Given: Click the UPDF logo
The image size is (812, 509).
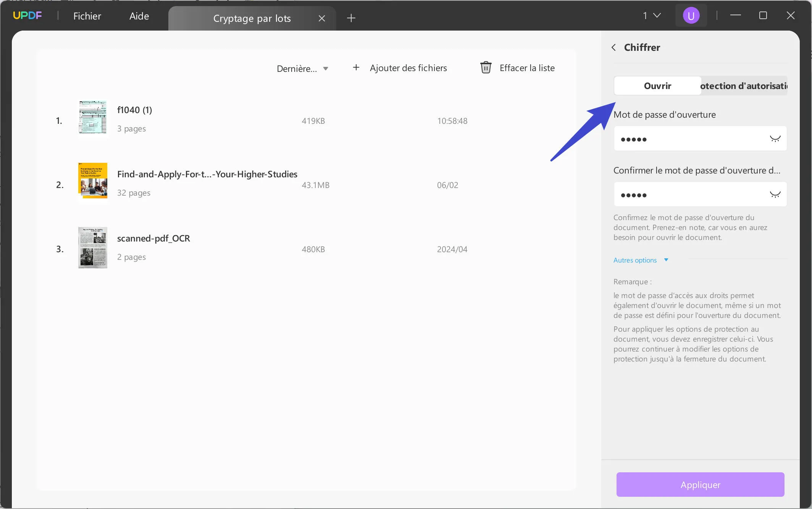Looking at the screenshot, I should (27, 15).
